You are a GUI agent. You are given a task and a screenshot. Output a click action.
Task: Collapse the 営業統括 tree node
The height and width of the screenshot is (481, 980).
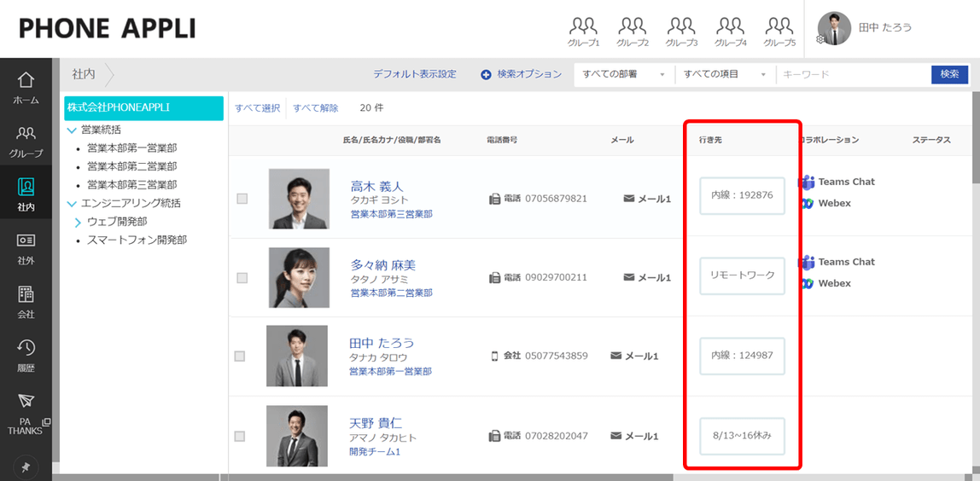tap(71, 130)
